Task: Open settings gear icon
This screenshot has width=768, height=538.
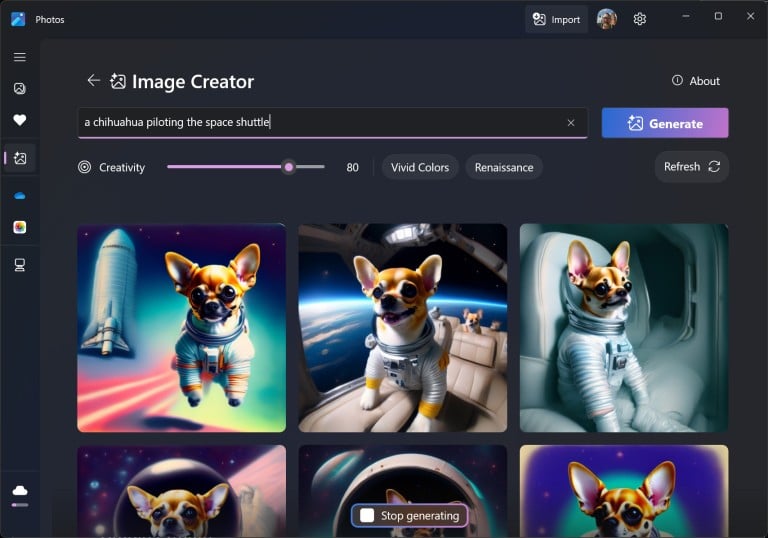Action: (x=639, y=19)
